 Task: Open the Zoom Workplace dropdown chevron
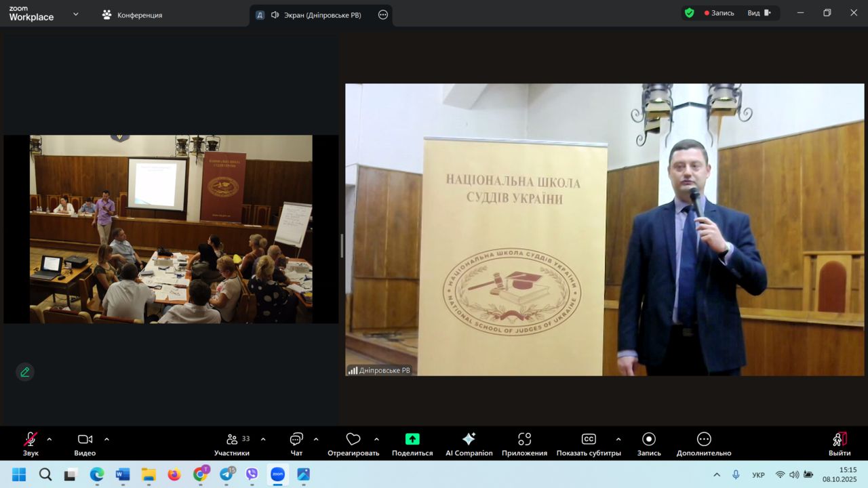pyautogui.click(x=75, y=14)
